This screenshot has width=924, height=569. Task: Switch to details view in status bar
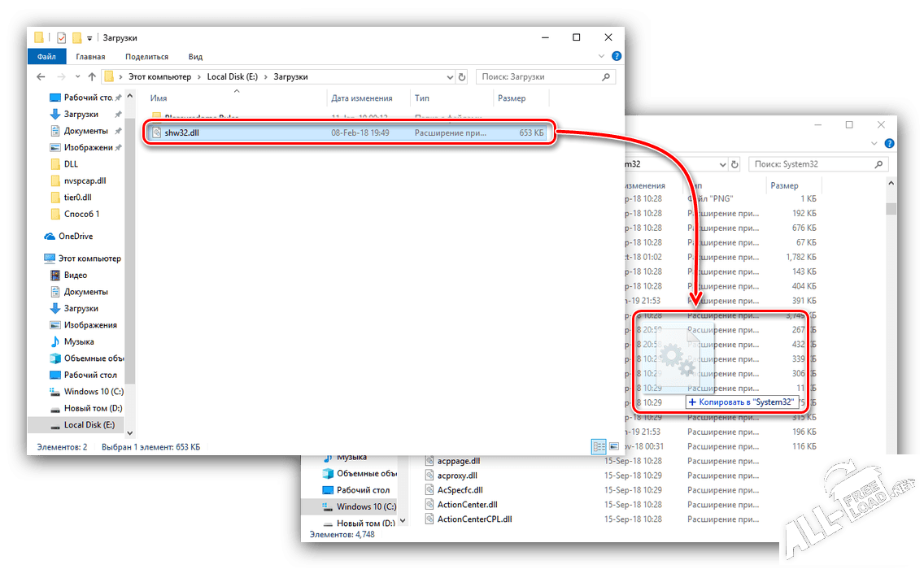[x=599, y=447]
